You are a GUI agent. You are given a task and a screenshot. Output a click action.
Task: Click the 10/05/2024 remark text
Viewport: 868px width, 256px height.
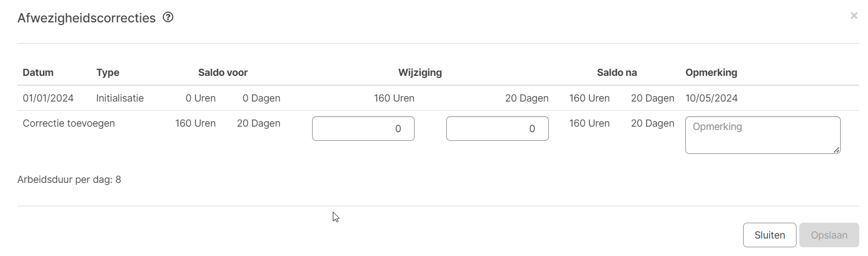[711, 98]
